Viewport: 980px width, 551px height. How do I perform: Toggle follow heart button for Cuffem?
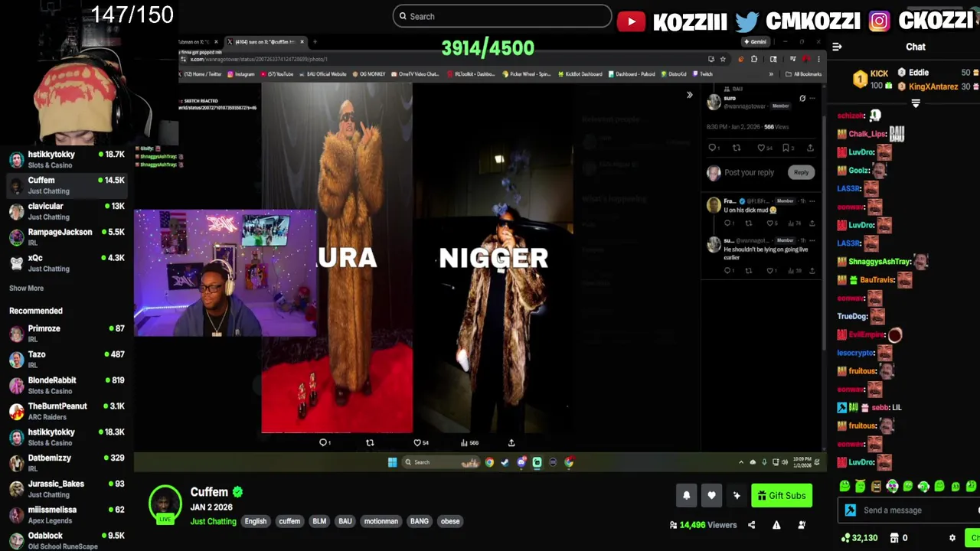[711, 496]
